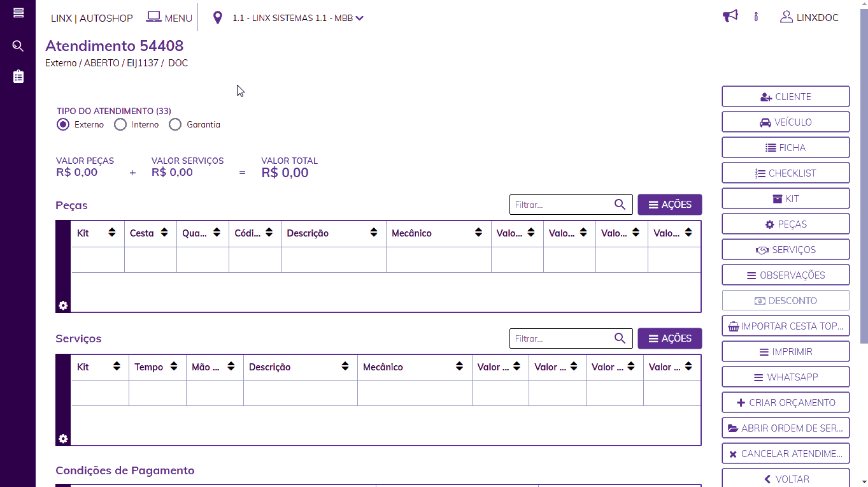Click the Serviços filter search magnifier
Screen dimensions: 868x487
coord(620,338)
